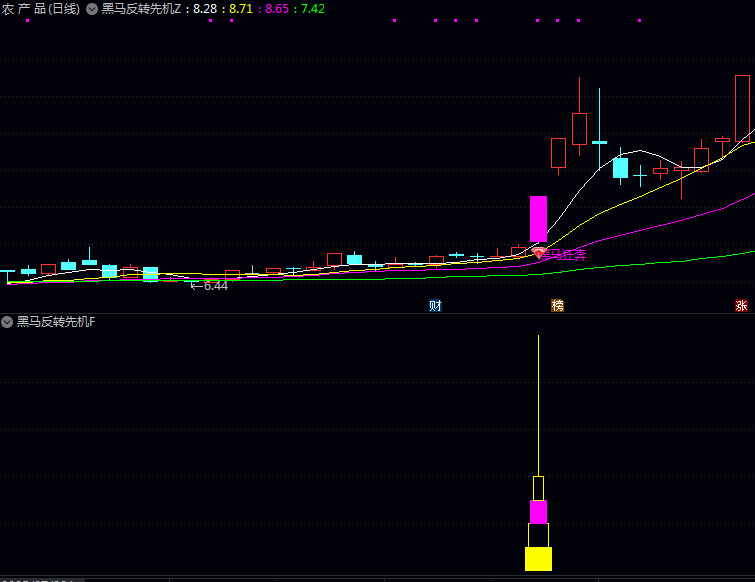Click the 农产品(日线) chart title
Image resolution: width=755 pixels, height=582 pixels.
pos(41,9)
